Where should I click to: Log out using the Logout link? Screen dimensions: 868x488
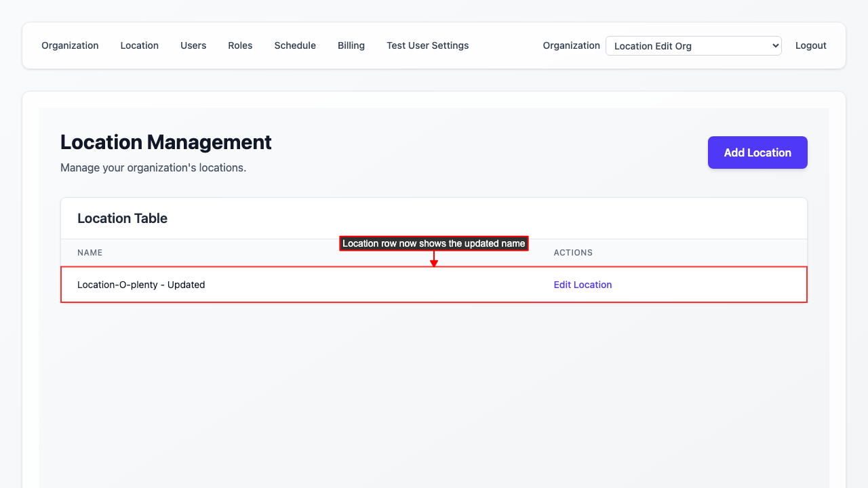tap(810, 45)
